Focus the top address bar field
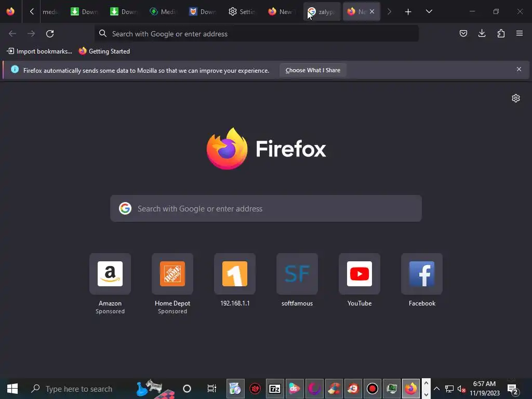Screen dimensions: 532x399 (257, 34)
